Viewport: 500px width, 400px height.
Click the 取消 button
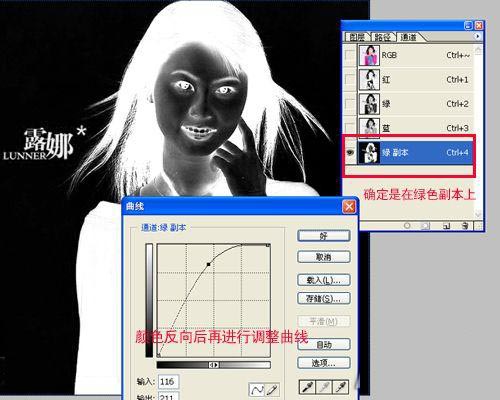point(324,257)
